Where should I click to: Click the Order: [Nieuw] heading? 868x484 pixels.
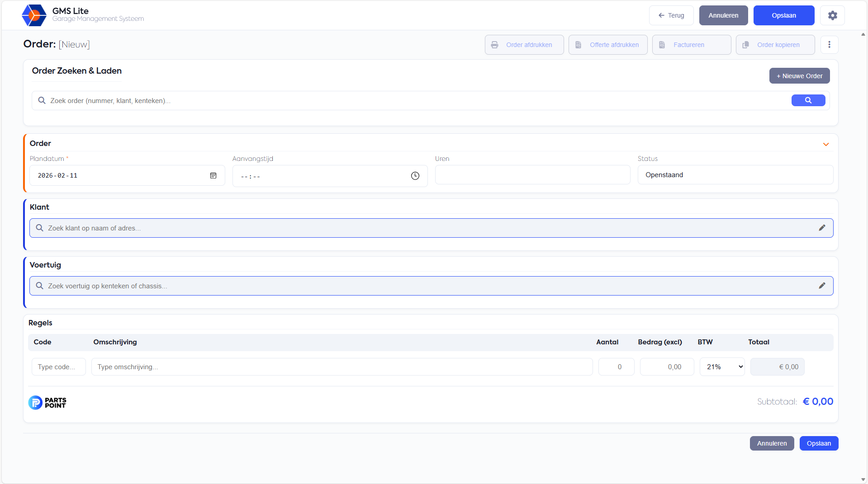tap(57, 44)
